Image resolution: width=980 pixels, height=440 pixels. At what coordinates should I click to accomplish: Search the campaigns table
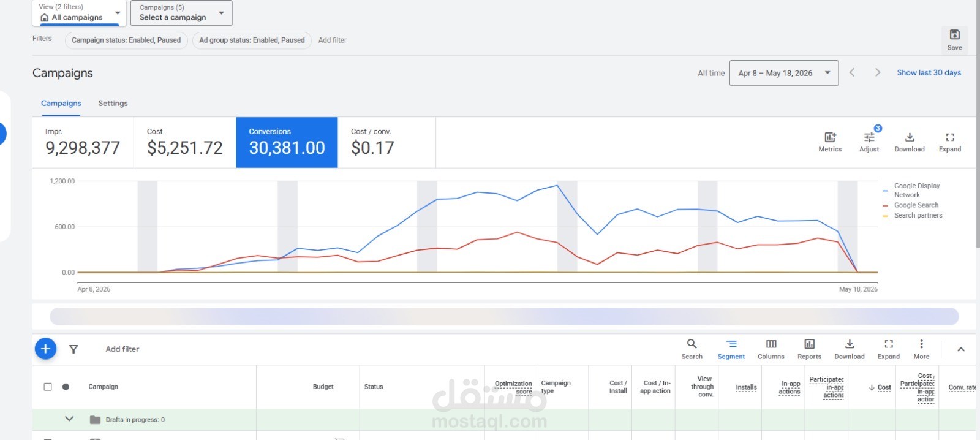(692, 349)
